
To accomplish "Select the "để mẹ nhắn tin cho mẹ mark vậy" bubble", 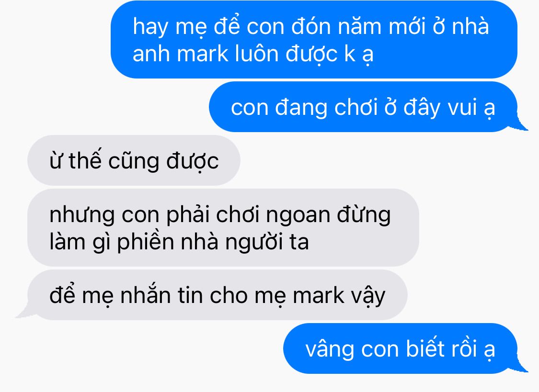I will pos(217,295).
